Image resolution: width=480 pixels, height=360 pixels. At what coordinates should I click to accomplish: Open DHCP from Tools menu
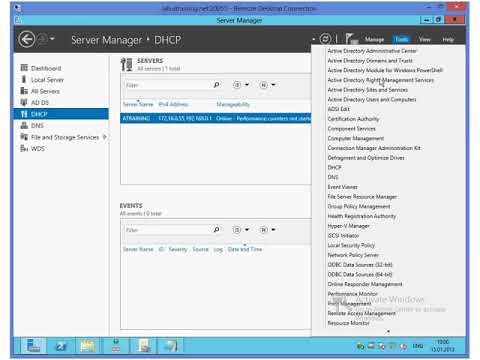(334, 167)
